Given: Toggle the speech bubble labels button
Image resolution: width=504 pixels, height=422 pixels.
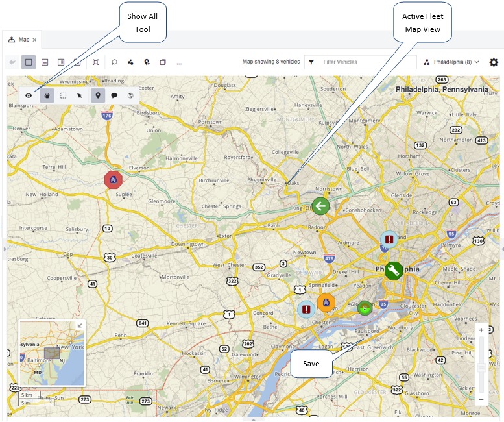Looking at the screenshot, I should [x=114, y=95].
